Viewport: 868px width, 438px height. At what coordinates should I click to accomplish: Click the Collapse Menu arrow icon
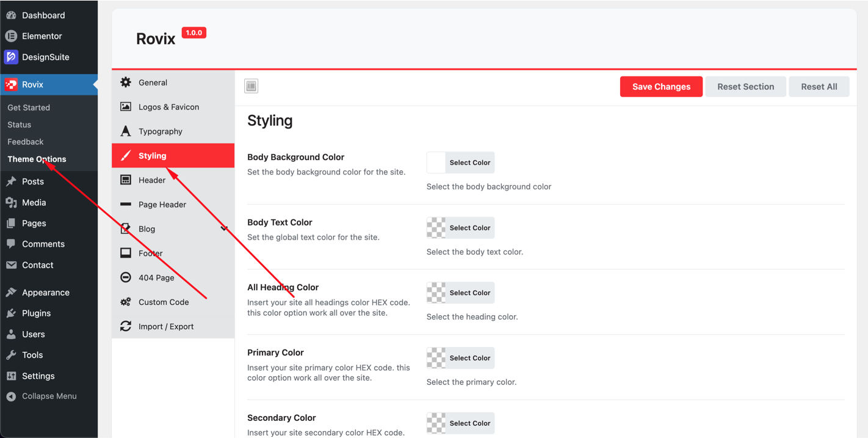point(11,396)
